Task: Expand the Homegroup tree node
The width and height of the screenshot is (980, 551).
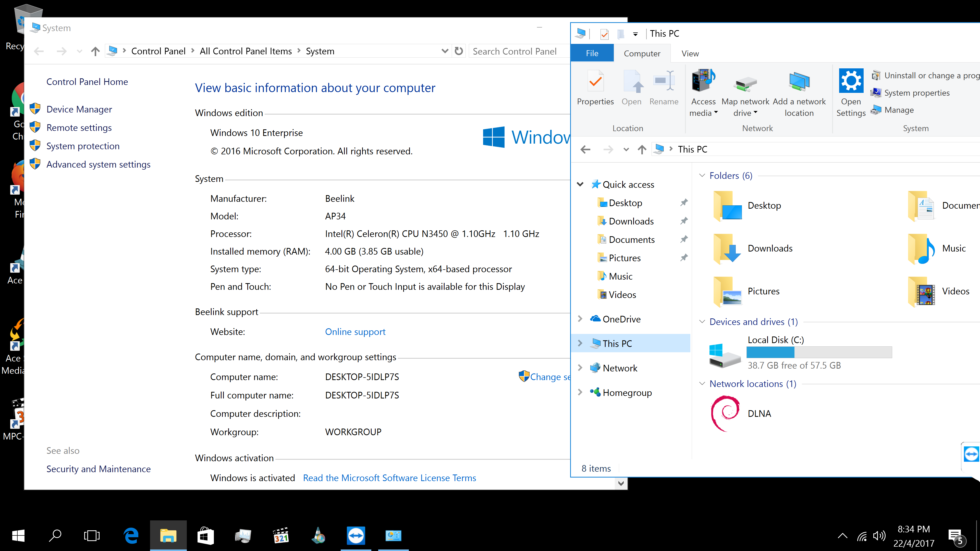Action: [x=580, y=392]
